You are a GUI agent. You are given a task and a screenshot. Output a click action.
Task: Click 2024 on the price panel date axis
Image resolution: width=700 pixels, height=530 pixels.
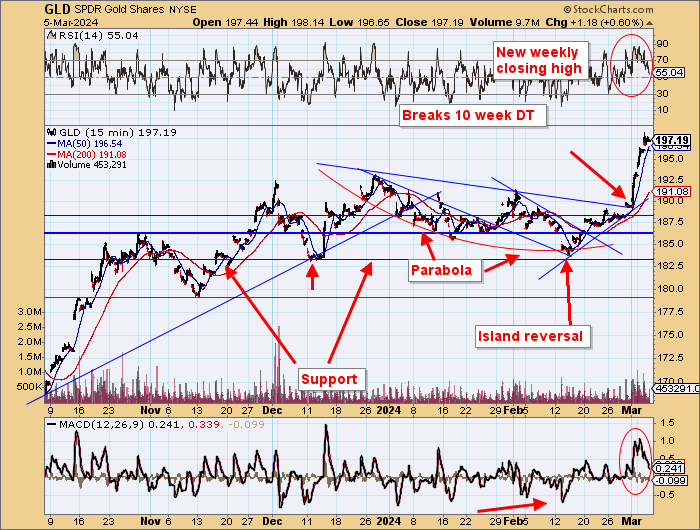[x=389, y=410]
